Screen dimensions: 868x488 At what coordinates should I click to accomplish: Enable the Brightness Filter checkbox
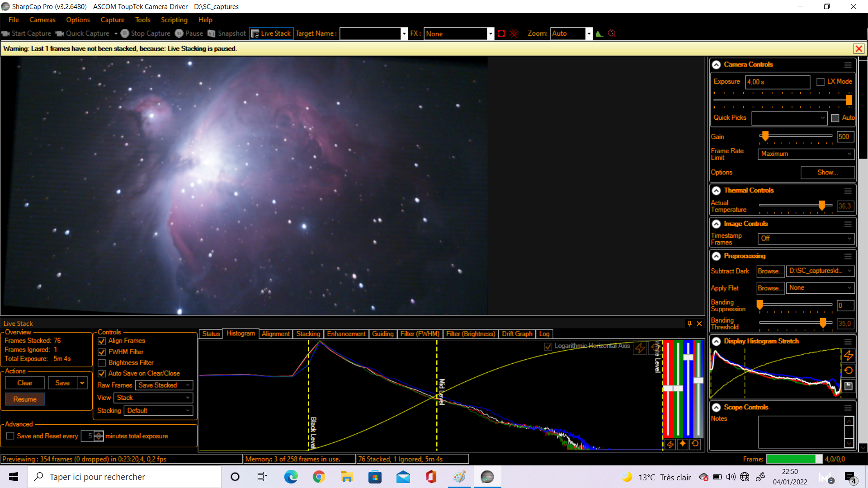(102, 363)
